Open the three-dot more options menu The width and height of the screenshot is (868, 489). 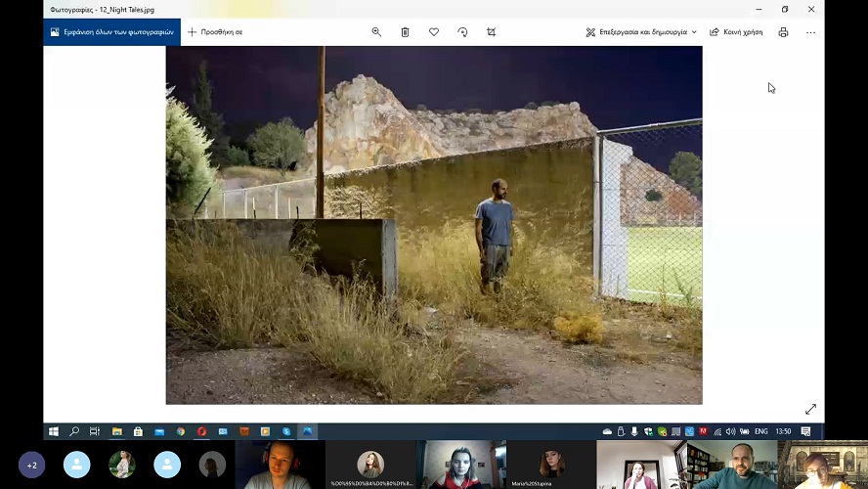click(810, 32)
